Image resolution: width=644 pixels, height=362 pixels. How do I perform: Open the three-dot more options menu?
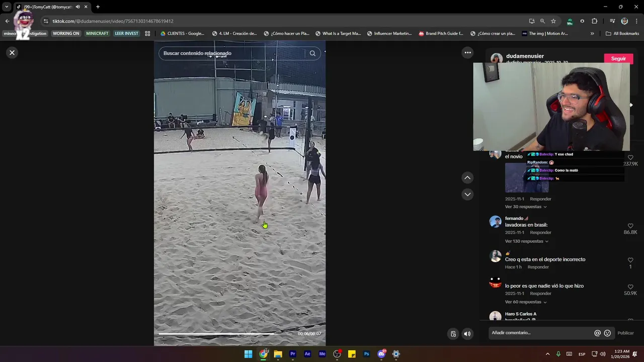pos(467,52)
